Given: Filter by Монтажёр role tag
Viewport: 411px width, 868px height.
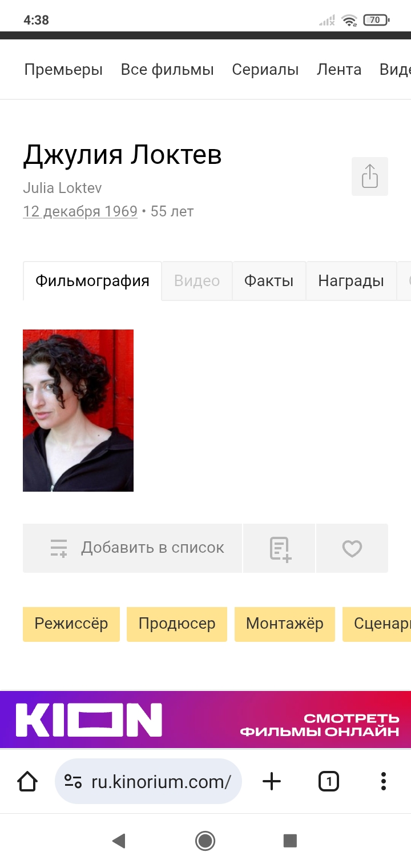Looking at the screenshot, I should [285, 624].
